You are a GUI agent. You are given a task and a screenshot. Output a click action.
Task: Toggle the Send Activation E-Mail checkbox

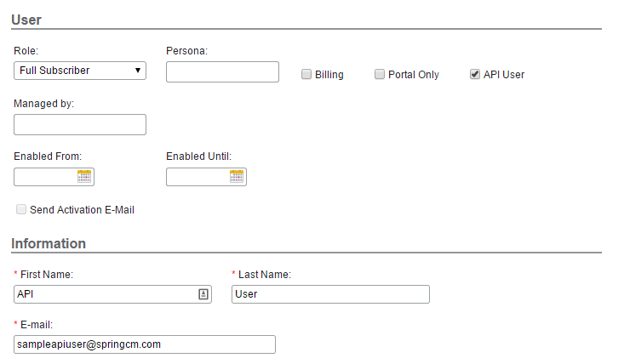pyautogui.click(x=21, y=209)
